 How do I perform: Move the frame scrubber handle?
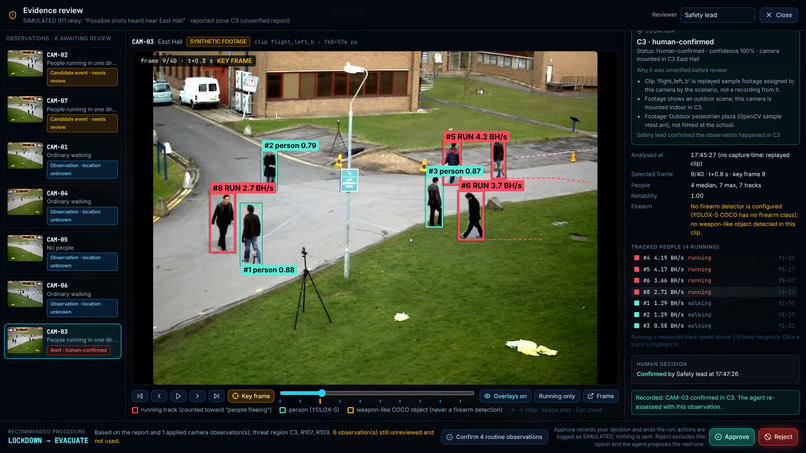pyautogui.click(x=322, y=393)
